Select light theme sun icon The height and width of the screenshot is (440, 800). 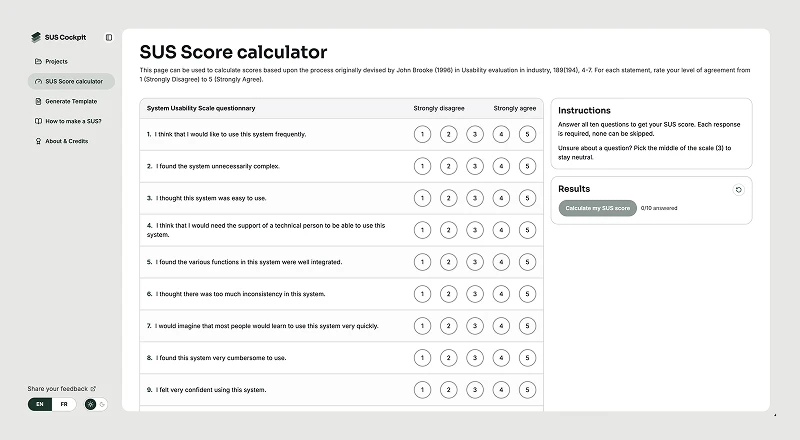(x=90, y=404)
